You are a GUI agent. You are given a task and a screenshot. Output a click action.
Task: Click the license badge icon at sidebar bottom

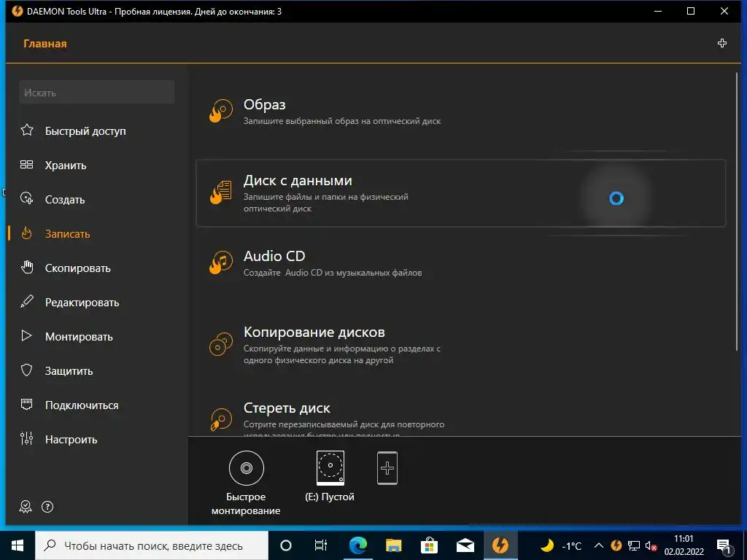point(26,507)
